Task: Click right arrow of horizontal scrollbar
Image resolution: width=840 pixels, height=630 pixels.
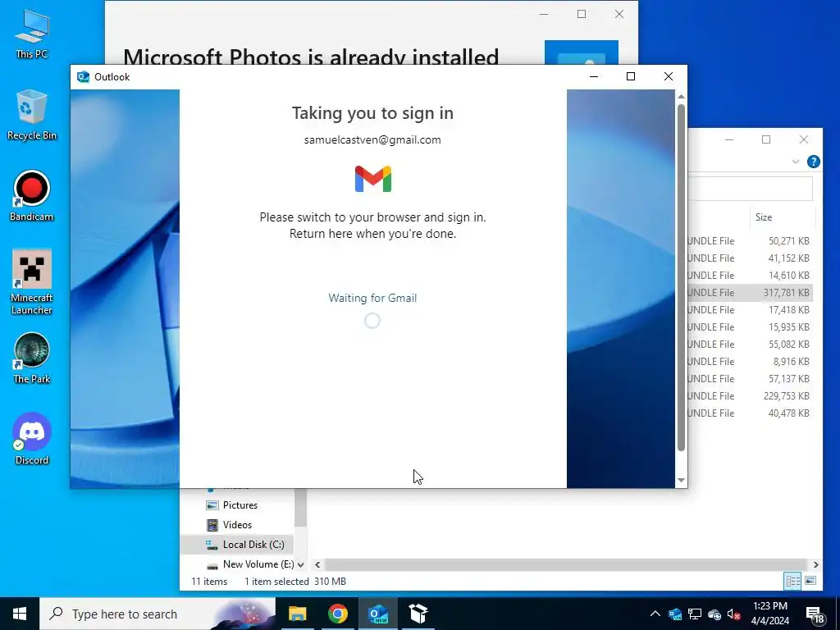Action: point(816,564)
